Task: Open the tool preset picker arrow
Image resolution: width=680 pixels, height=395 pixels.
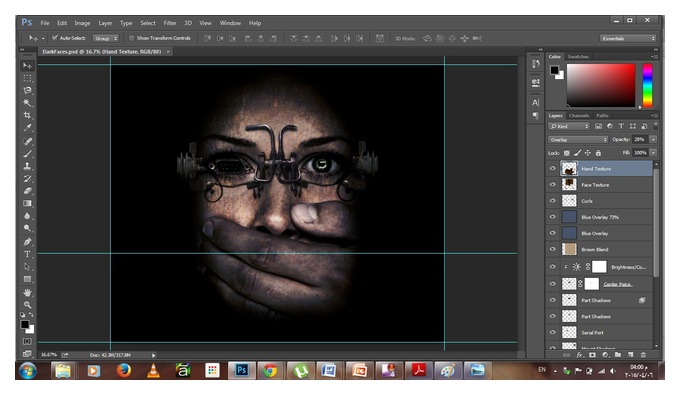Action: point(43,39)
